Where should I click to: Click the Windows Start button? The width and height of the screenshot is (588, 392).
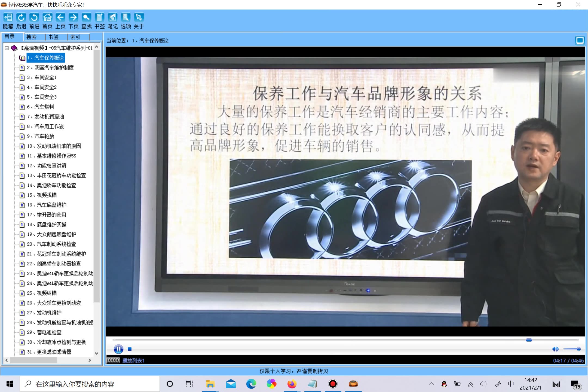click(x=10, y=384)
